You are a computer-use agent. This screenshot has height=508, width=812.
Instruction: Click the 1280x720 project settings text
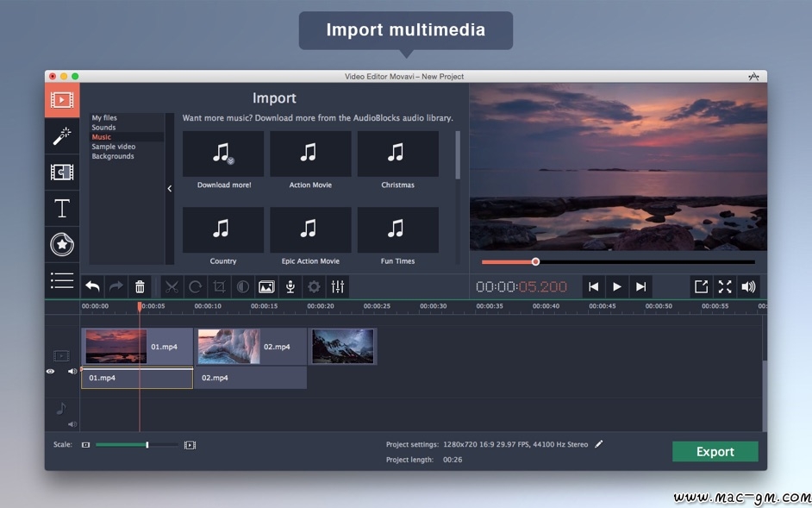515,445
